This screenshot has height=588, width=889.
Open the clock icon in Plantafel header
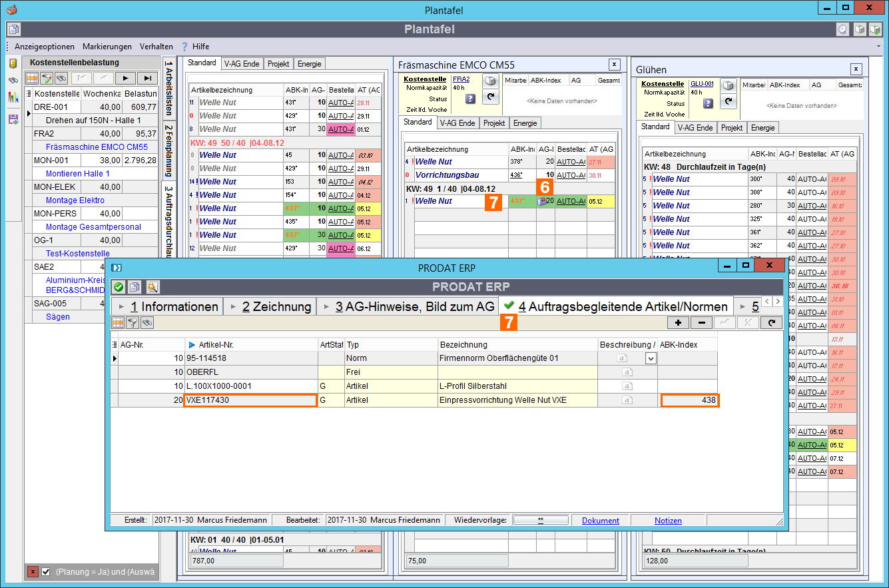[843, 29]
